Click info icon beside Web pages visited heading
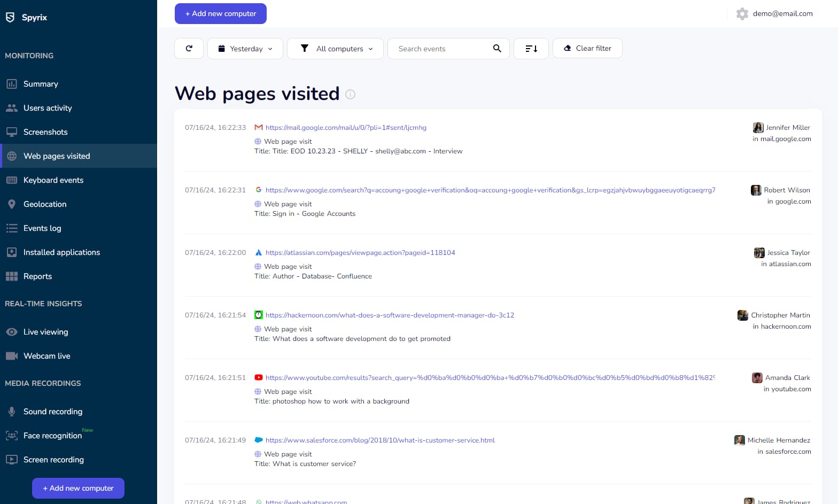Image resolution: width=838 pixels, height=504 pixels. 350,95
